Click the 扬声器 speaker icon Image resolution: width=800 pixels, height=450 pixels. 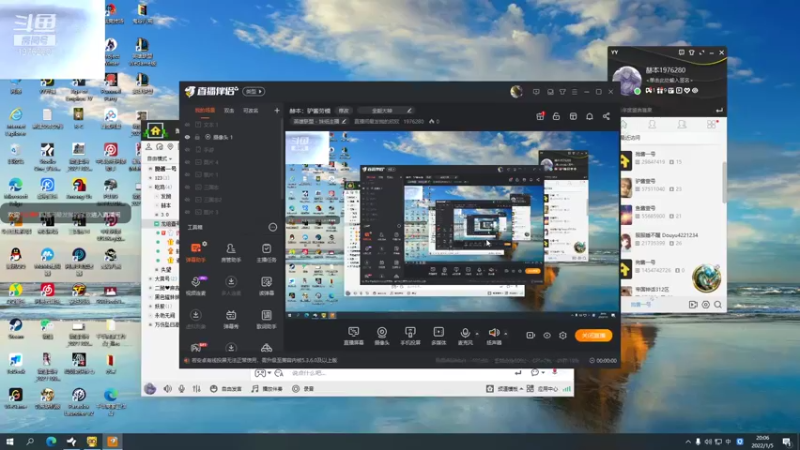coord(493,335)
